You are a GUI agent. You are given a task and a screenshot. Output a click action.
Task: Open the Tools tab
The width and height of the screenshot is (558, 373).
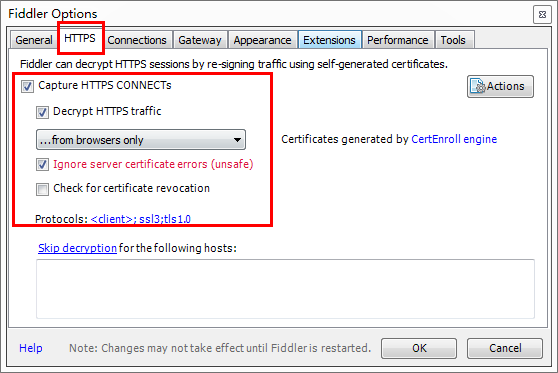453,40
